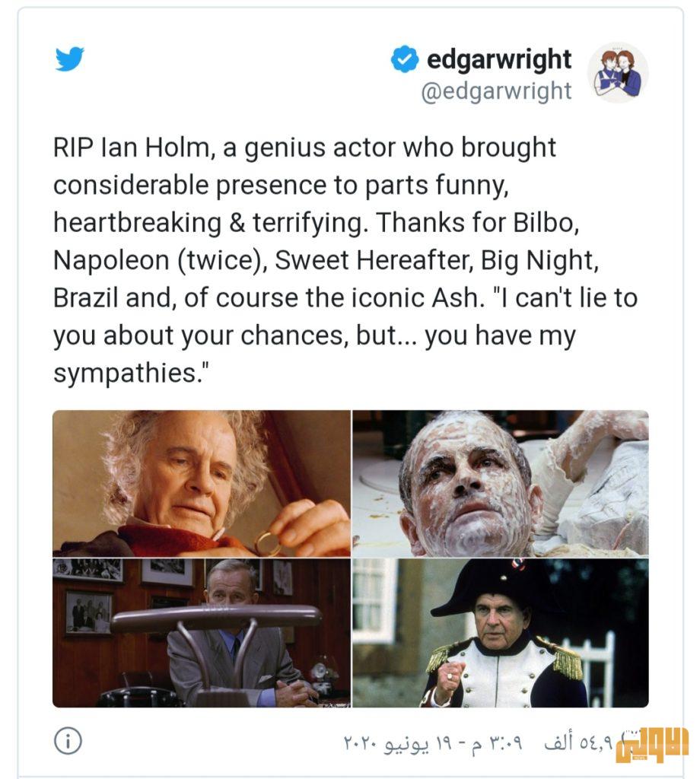Open the @edgarwright handle link
This screenshot has height=779, width=700.
tap(496, 91)
